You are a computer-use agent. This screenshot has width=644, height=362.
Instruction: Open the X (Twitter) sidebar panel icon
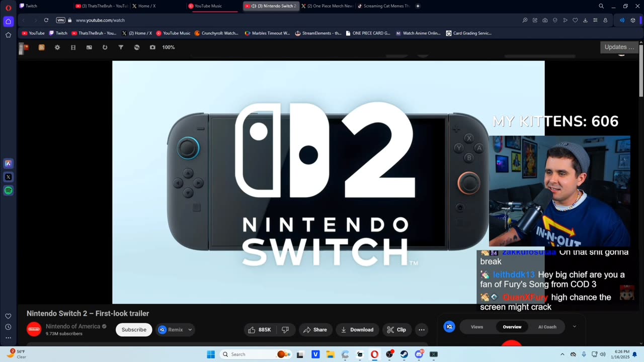click(x=8, y=177)
